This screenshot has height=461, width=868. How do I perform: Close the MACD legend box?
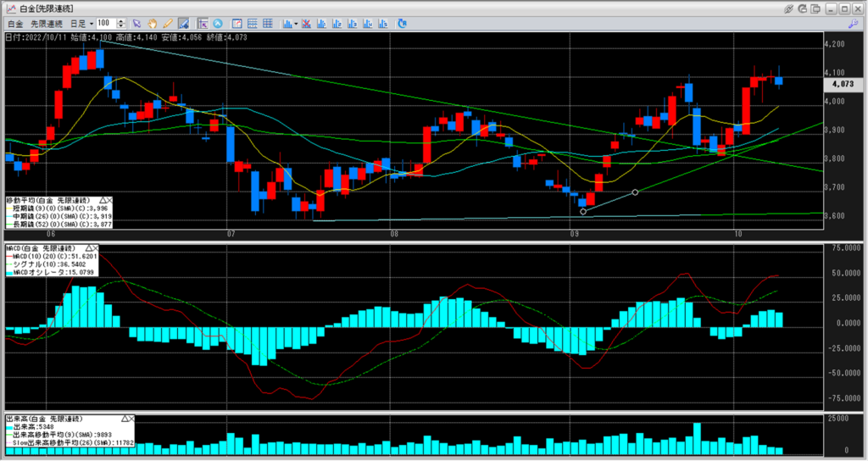point(95,248)
